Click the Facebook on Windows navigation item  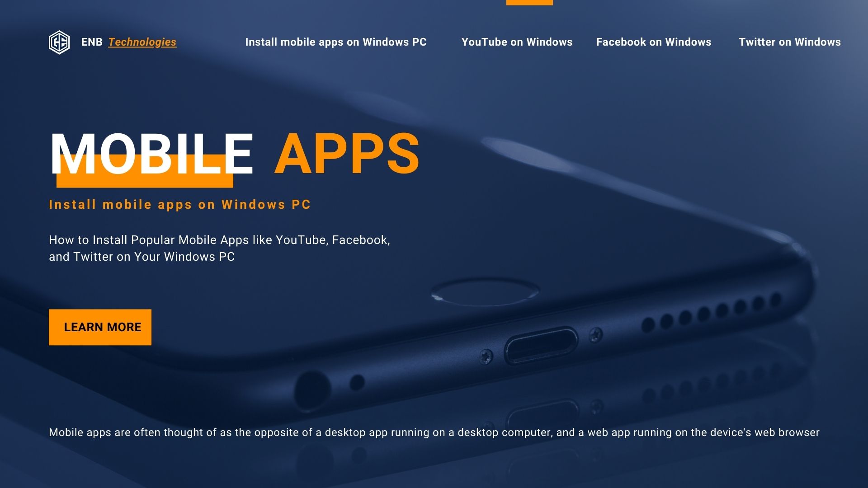(654, 42)
